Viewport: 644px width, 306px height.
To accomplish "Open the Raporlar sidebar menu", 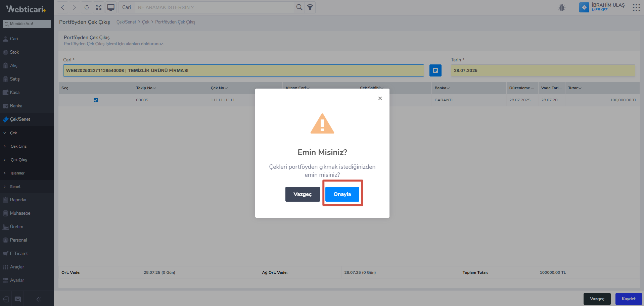I will [x=18, y=200].
